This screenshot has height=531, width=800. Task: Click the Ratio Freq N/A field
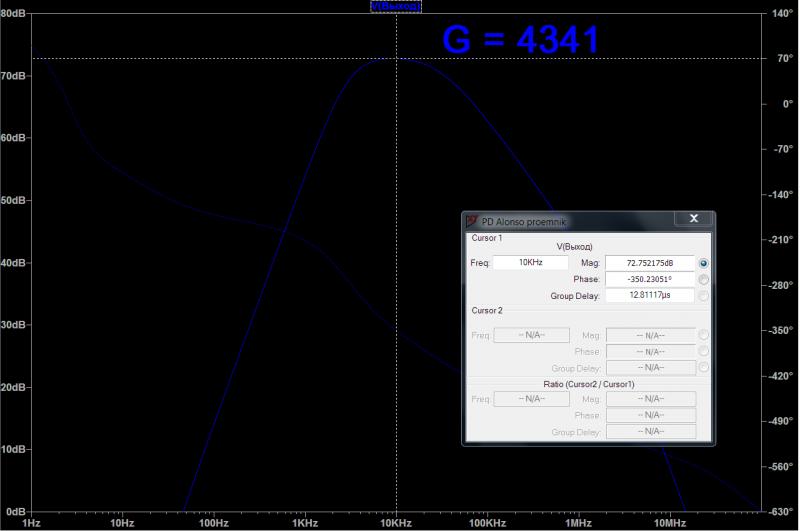pyautogui.click(x=532, y=399)
